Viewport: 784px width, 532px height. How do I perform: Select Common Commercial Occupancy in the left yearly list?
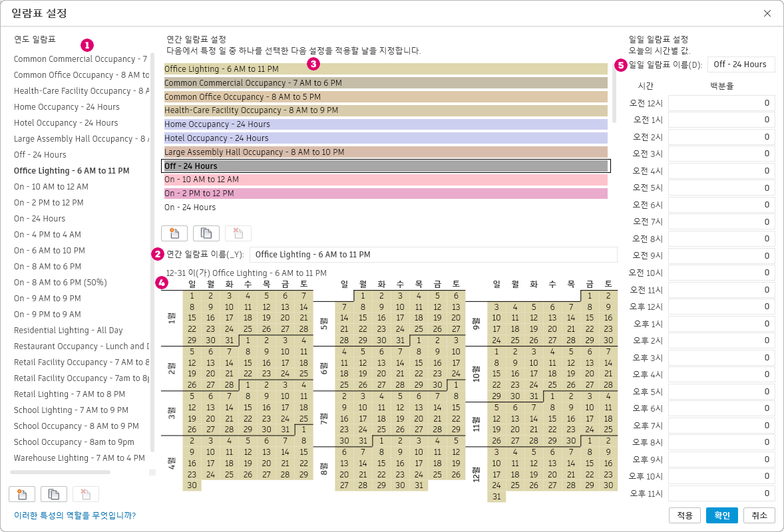(x=81, y=59)
